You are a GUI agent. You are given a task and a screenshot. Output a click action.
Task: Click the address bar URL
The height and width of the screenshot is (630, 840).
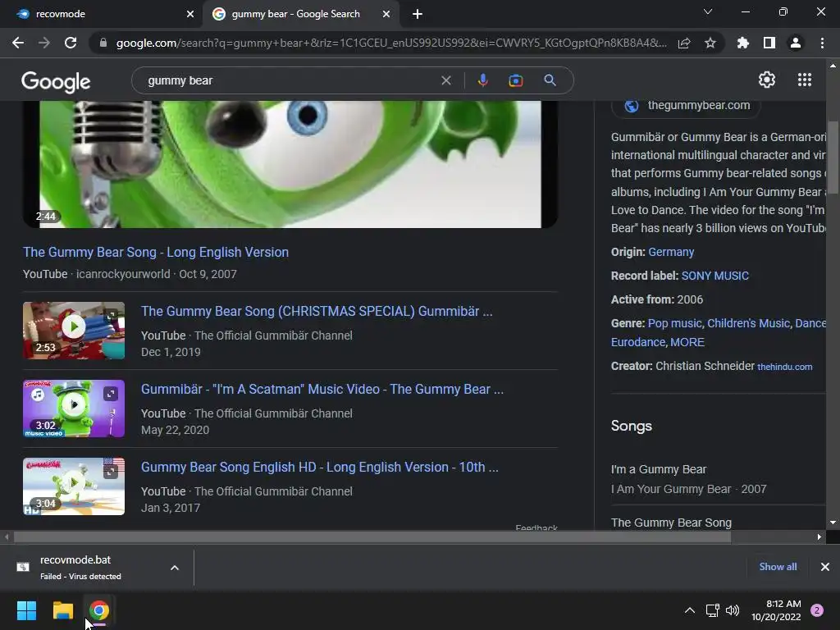point(391,43)
